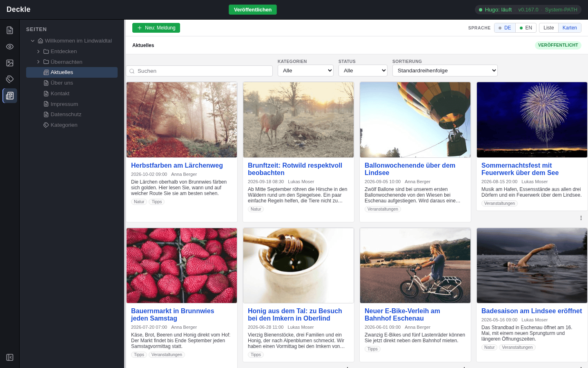
Task: Open the three-dot menu on the Sommernachtsfest card
Action: [x=581, y=218]
